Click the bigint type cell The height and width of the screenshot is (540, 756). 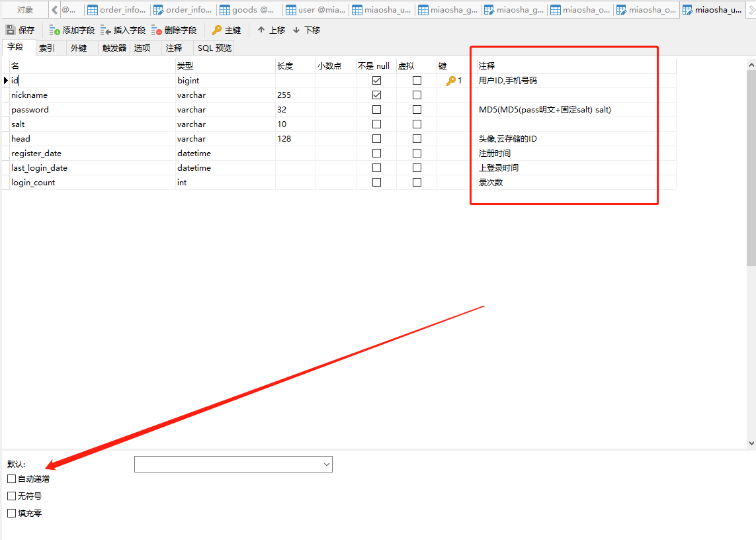226,81
